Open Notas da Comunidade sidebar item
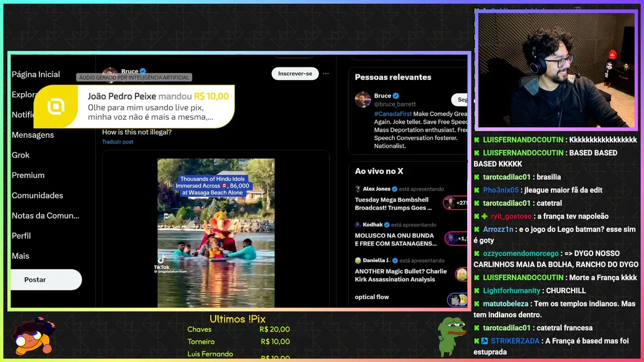 pos(45,215)
